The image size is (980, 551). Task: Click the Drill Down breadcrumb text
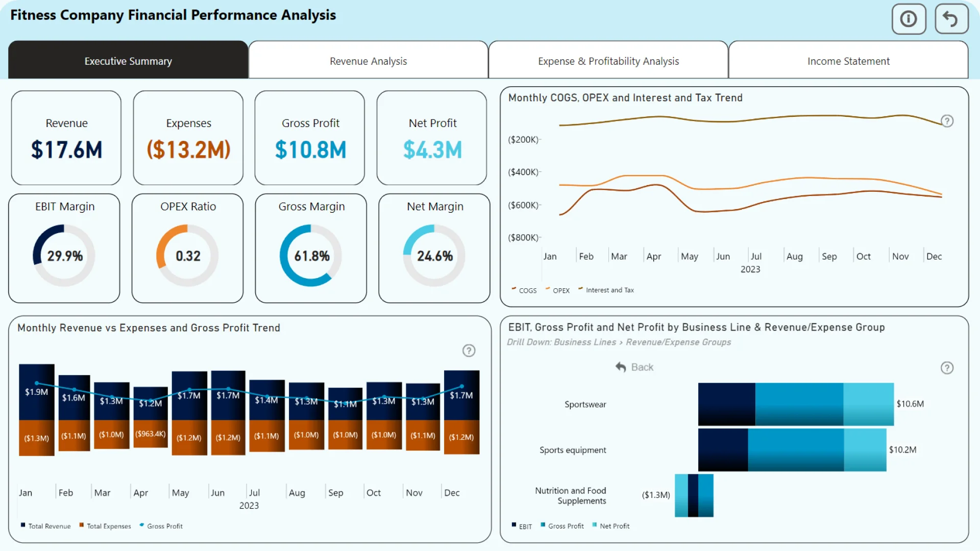pyautogui.click(x=619, y=342)
